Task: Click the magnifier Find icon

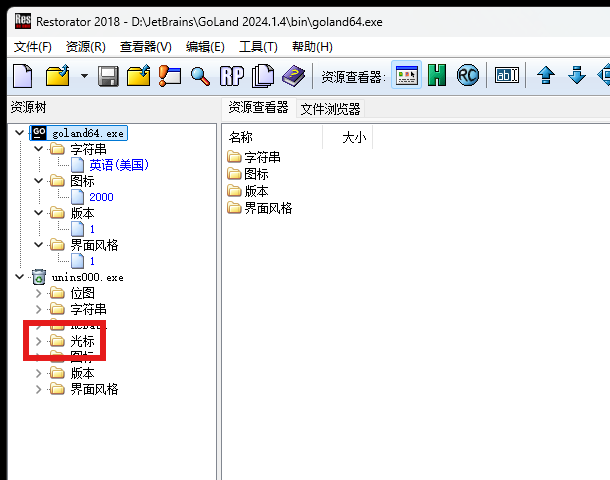Action: 200,76
